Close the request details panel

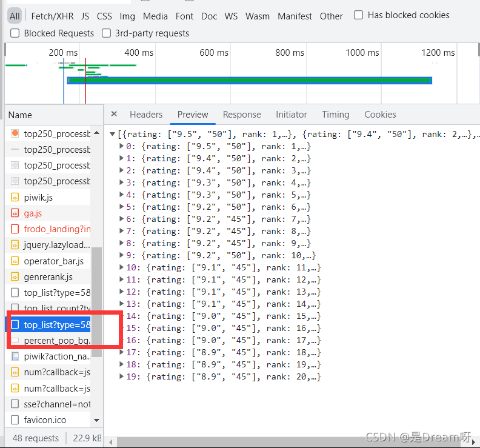pos(114,114)
